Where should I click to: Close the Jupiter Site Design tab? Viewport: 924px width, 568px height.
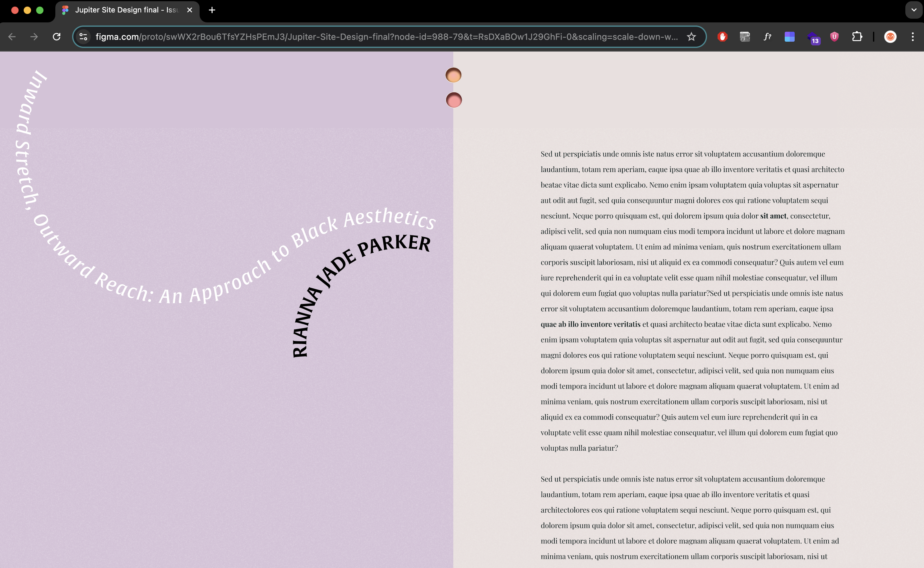(x=190, y=10)
